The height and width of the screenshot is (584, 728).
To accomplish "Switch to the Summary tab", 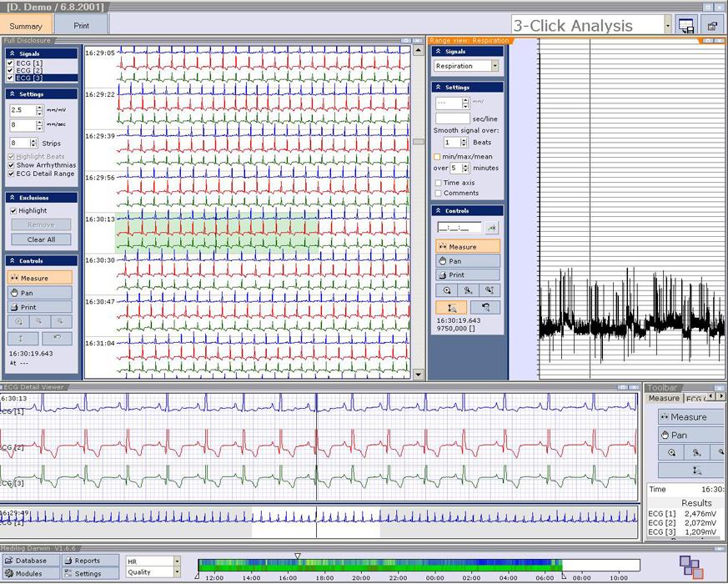I will click(26, 26).
